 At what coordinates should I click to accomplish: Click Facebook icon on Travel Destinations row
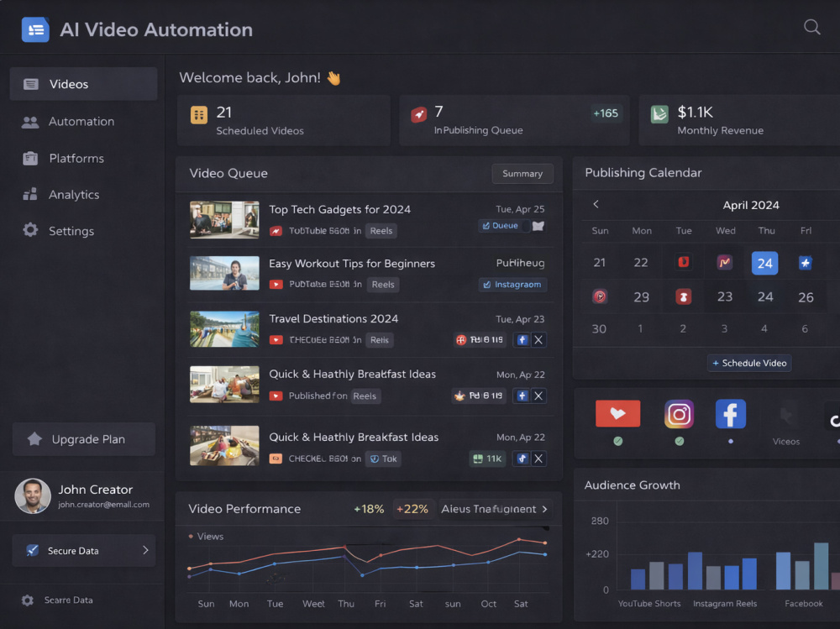click(522, 339)
